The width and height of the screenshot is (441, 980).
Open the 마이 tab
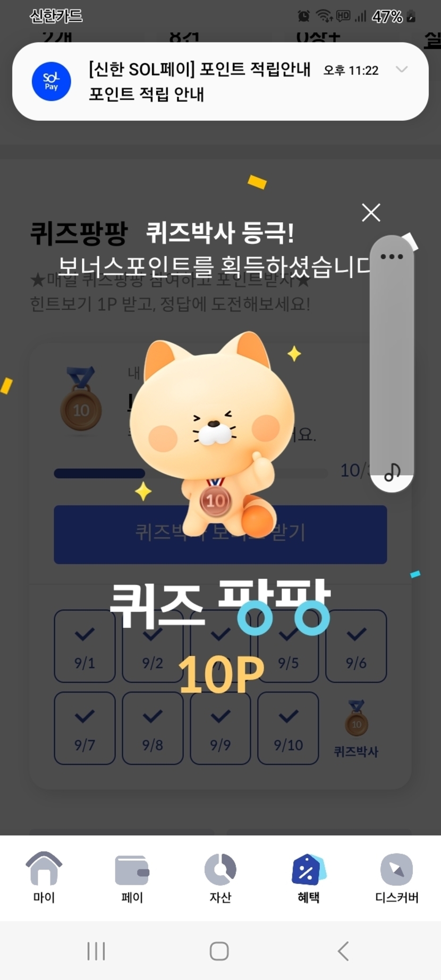[x=44, y=877]
